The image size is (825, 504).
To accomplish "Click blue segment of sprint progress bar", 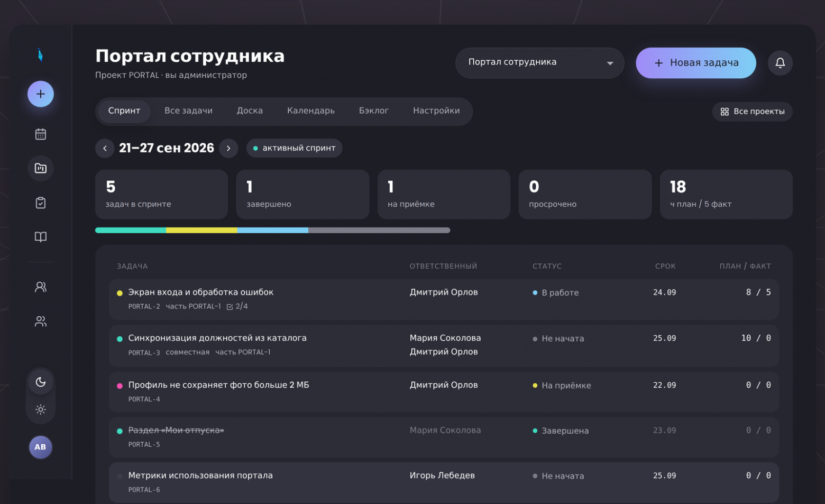I will pos(272,230).
